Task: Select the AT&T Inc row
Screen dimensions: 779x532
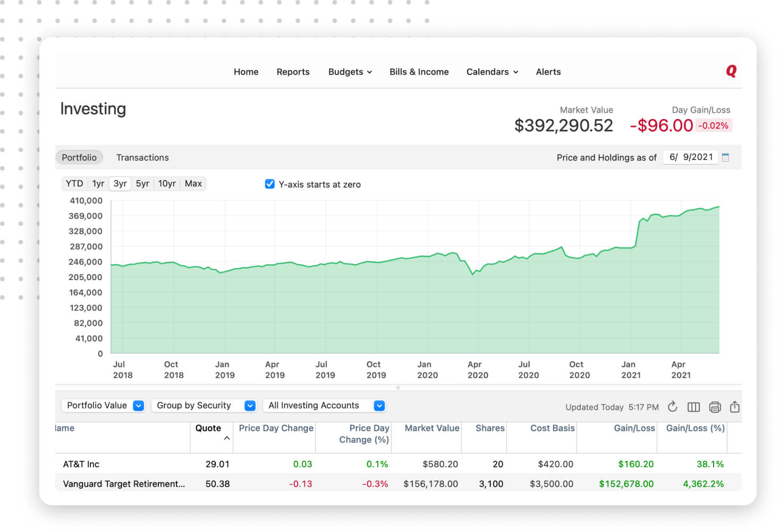Action: [x=398, y=464]
